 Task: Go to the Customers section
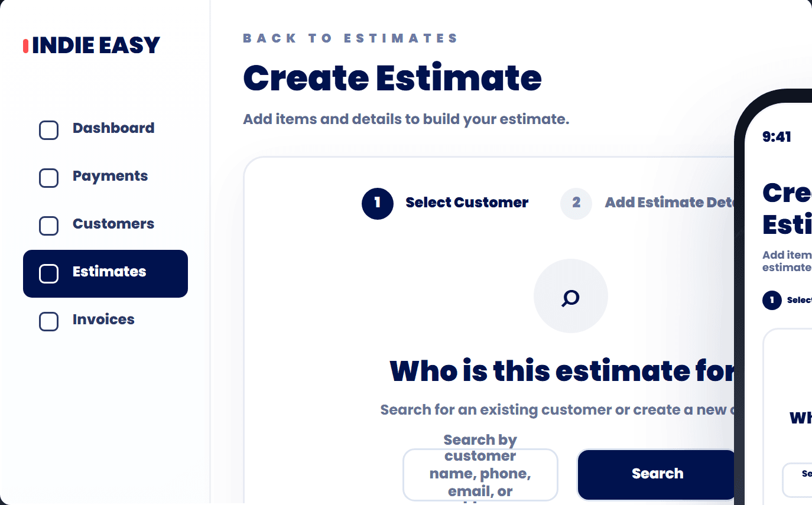tap(105, 226)
